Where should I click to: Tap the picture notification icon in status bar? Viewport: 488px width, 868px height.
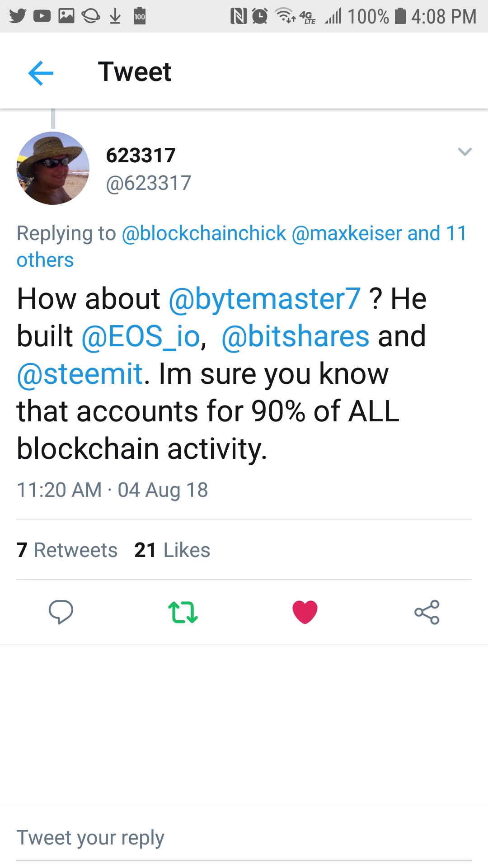click(x=66, y=16)
